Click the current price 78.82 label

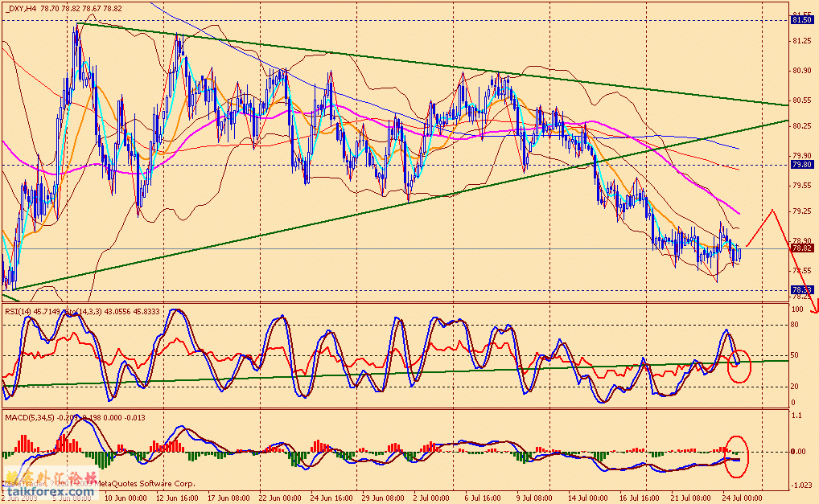[802, 248]
